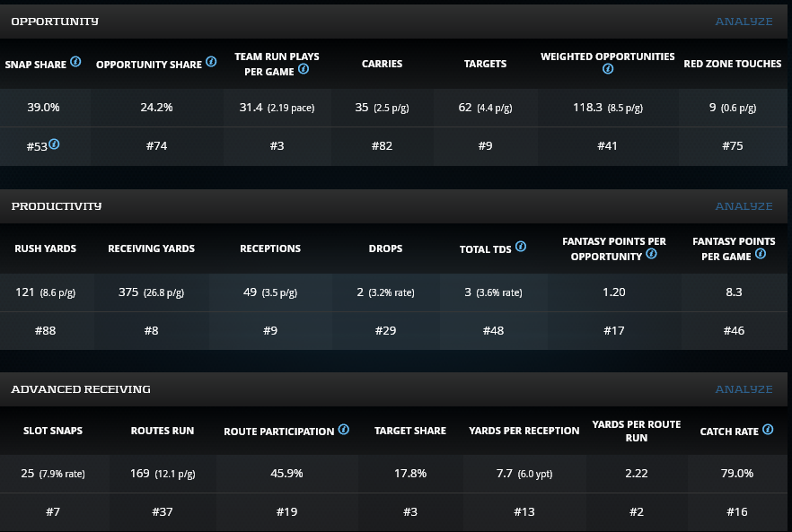
Task: Click Analyze in the Opportunity section
Action: click(x=744, y=22)
